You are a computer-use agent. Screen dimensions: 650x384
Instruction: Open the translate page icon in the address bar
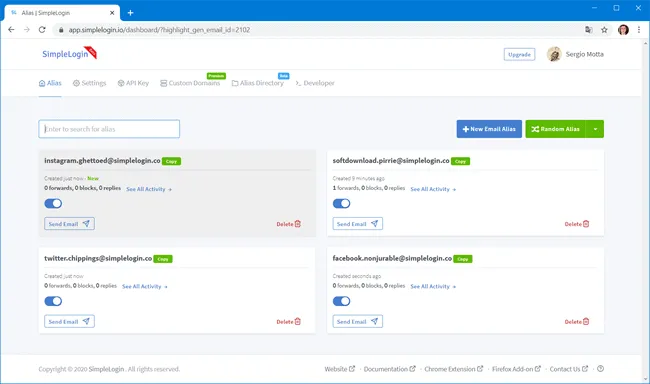[588, 30]
